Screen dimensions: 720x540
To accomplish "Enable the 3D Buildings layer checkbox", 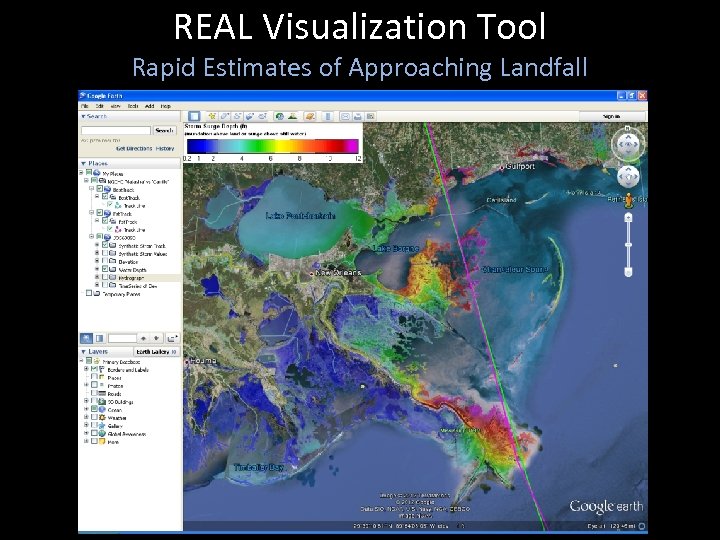I will coord(94,402).
